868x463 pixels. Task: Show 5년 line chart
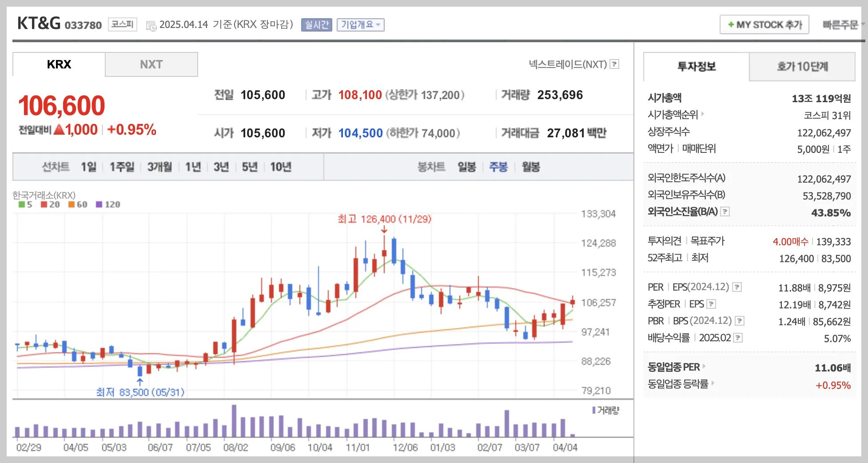pos(249,167)
